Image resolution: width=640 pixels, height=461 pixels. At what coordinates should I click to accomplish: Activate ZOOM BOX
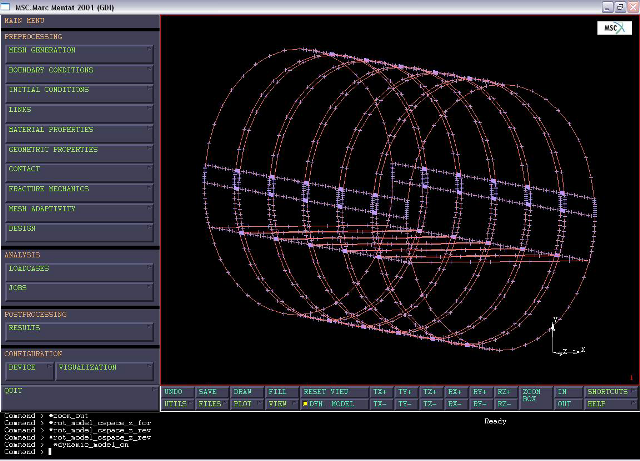pyautogui.click(x=535, y=398)
